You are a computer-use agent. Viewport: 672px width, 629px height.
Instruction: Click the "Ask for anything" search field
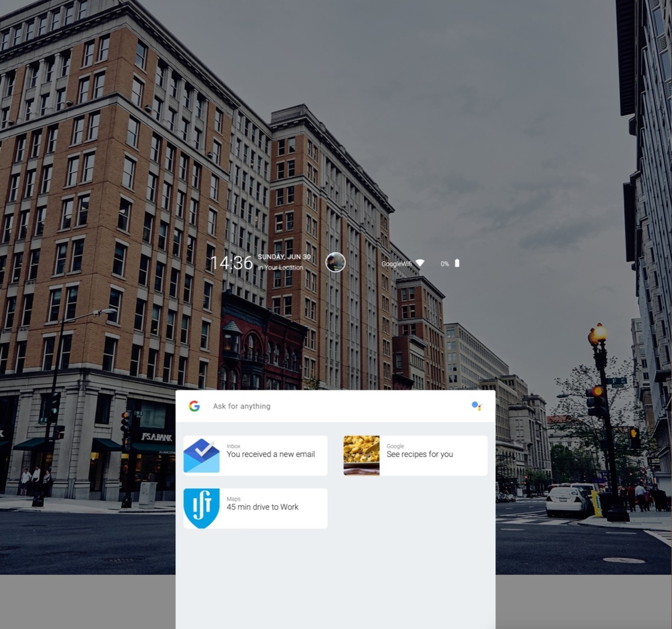point(242,406)
